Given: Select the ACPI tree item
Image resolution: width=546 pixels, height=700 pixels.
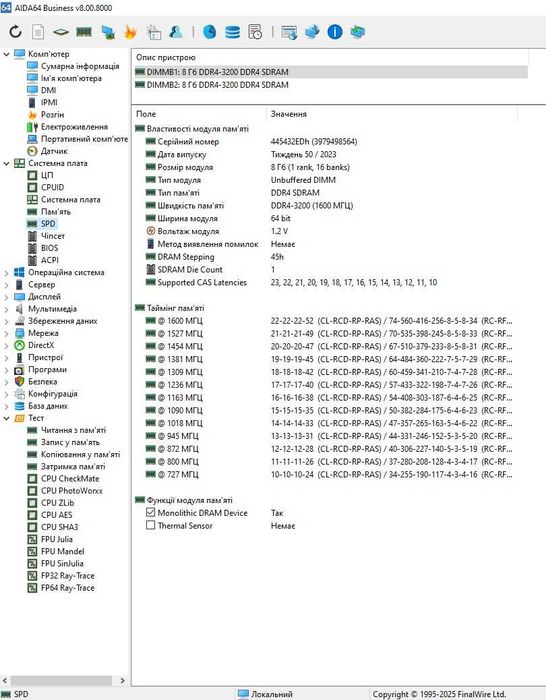Looking at the screenshot, I should click(50, 260).
